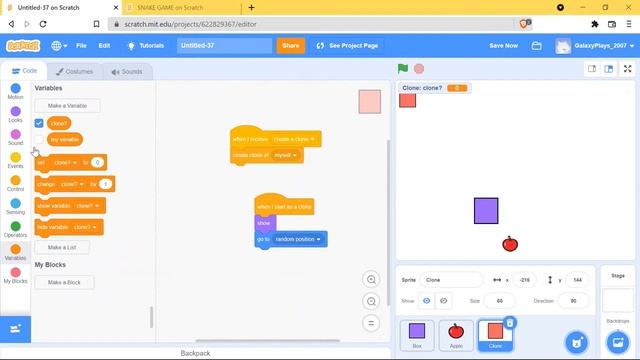Image resolution: width=640 pixels, height=360 pixels.
Task: Click the sprite Direction field
Action: (x=573, y=301)
